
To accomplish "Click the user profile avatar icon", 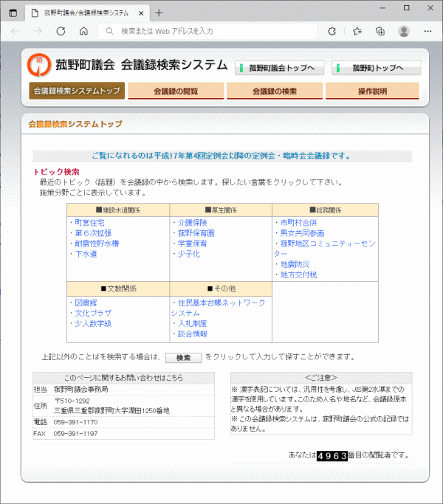I will pos(404,31).
